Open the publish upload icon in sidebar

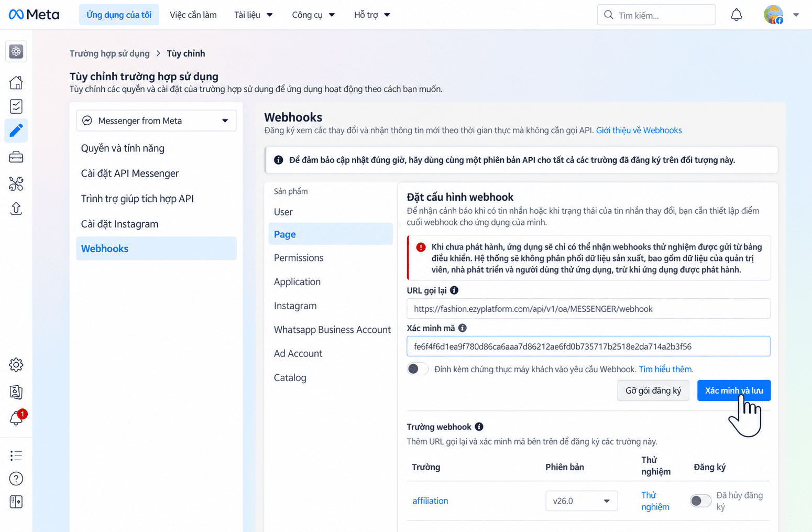tap(16, 208)
